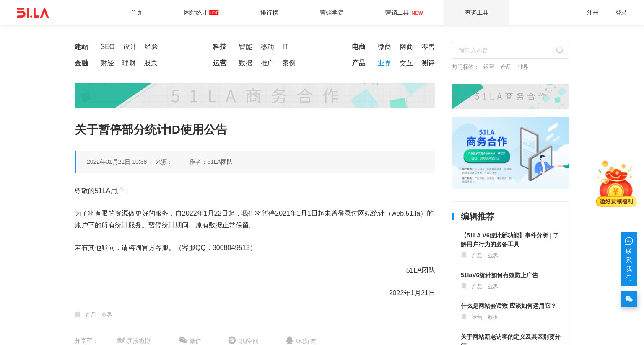This screenshot has width=644, height=345.
Task: Click the 建站 category heading
Action: tap(81, 46)
